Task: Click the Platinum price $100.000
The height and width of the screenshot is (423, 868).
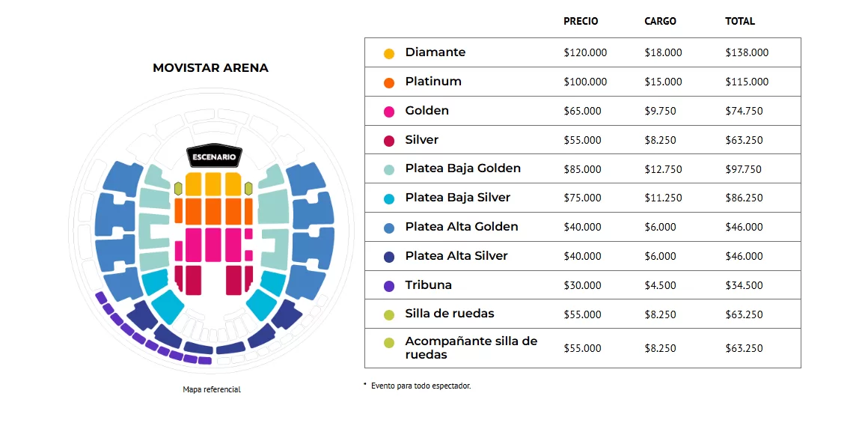Action: [585, 82]
